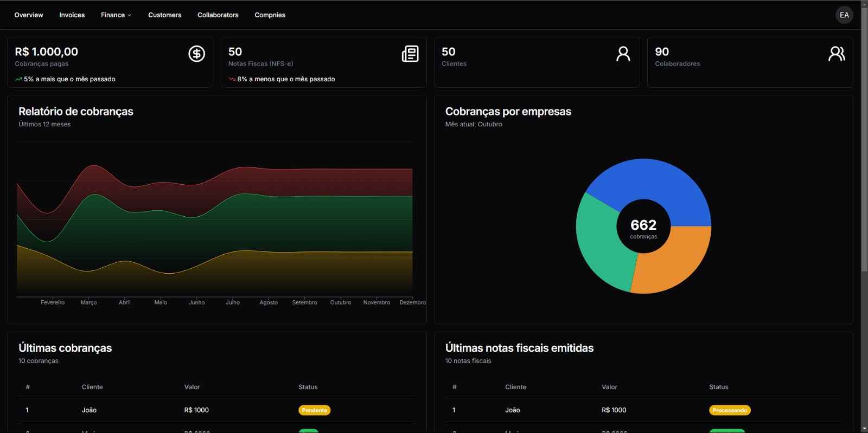Click '5% a mais que o mês passado'
The image size is (868, 433).
tap(69, 79)
